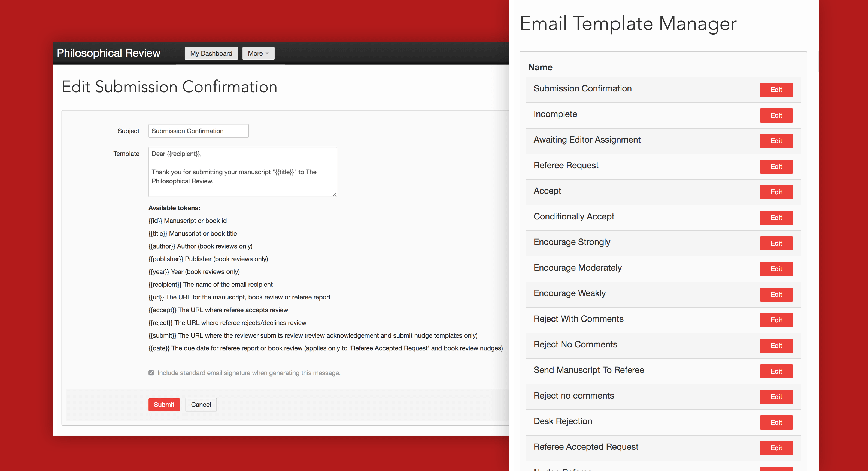Click the Edit button for Referee Request
868x471 pixels.
point(776,166)
